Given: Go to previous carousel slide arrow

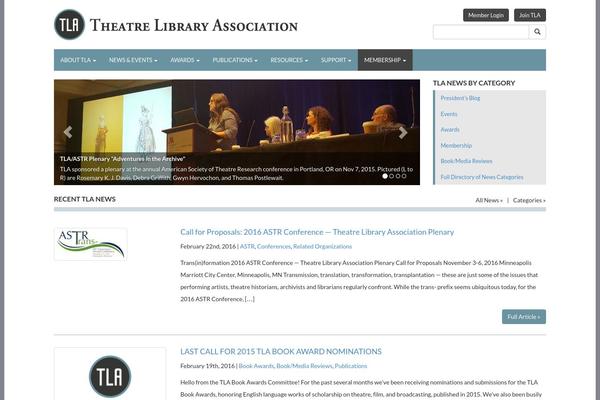Looking at the screenshot, I should [68, 132].
